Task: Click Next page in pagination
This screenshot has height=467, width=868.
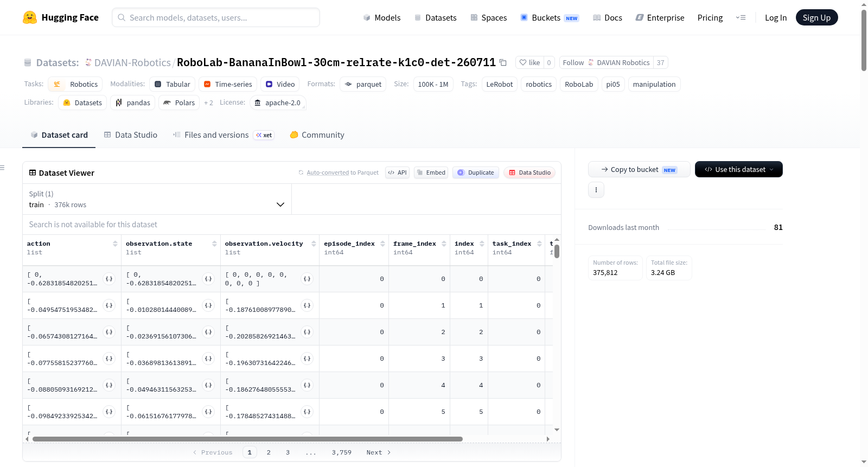Action: point(379,452)
